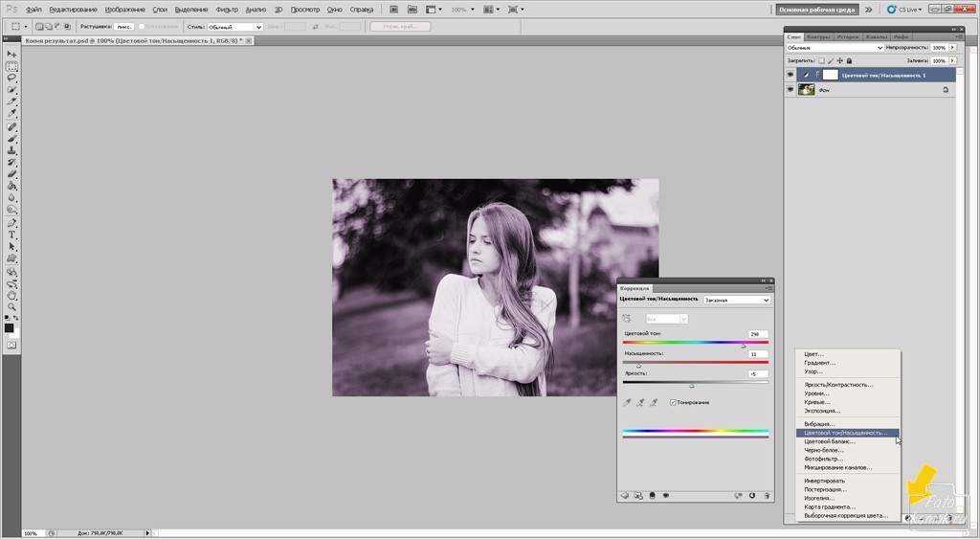980x539 pixels.
Task: Toggle lock transparent pixels in Layers panel
Action: (822, 60)
